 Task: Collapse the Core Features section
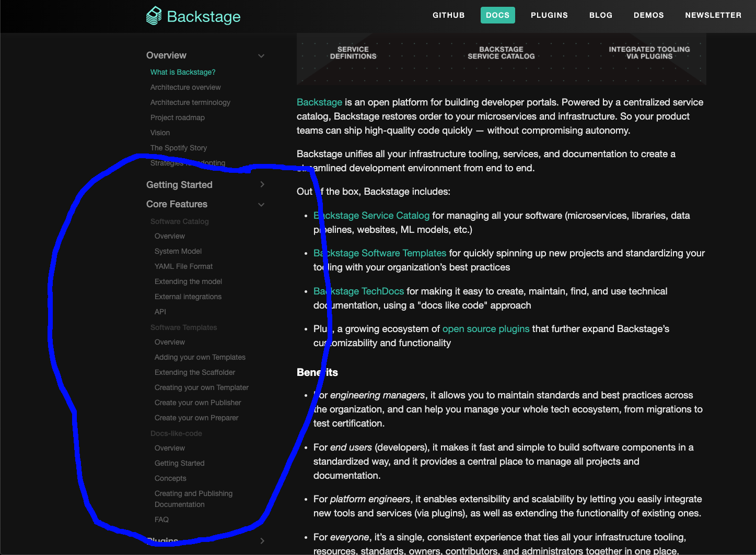click(261, 204)
